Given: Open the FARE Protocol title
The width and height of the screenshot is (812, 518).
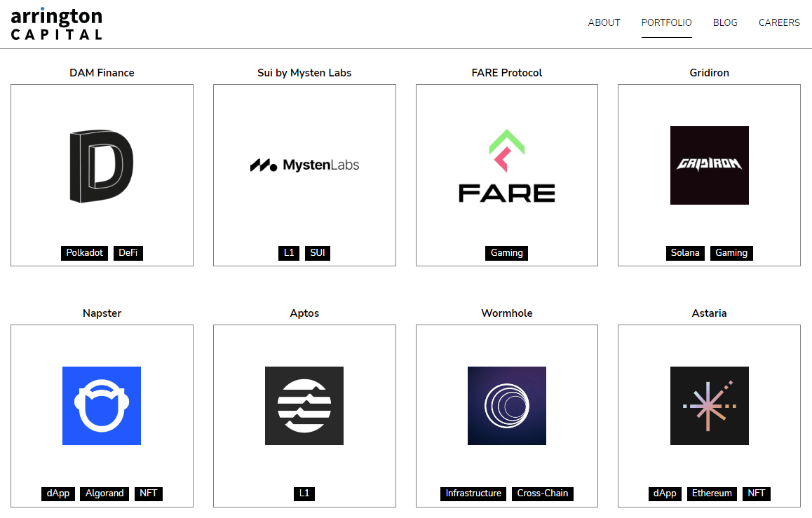Looking at the screenshot, I should (507, 73).
